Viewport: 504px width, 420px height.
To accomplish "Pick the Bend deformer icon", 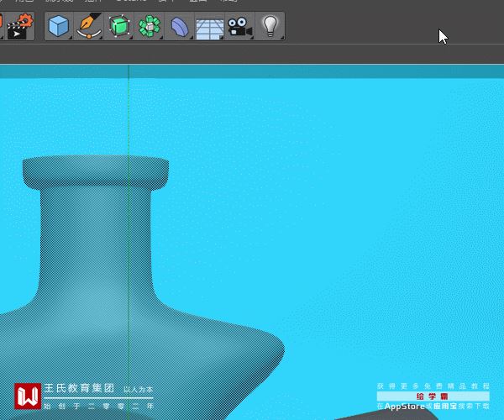I will pyautogui.click(x=180, y=26).
